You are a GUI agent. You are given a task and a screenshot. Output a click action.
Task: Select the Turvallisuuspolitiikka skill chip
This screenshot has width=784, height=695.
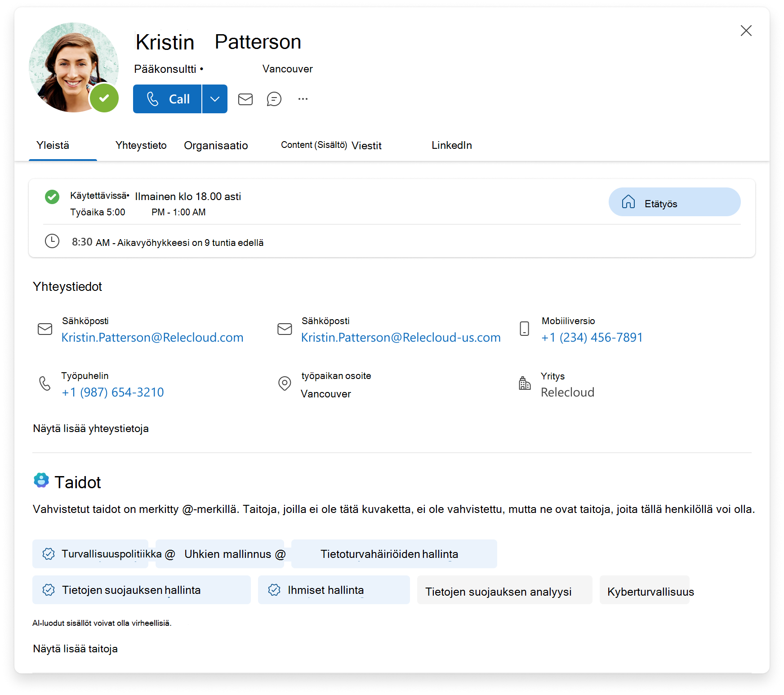[x=90, y=554]
